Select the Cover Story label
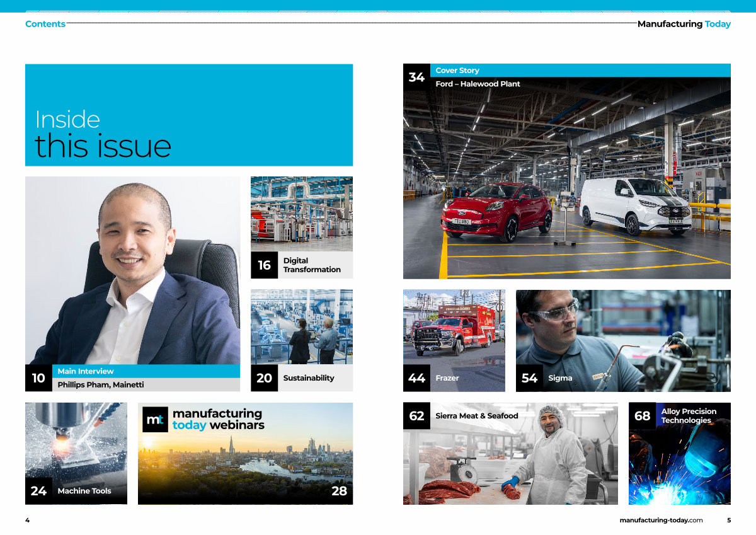This screenshot has width=756, height=535. click(x=457, y=71)
